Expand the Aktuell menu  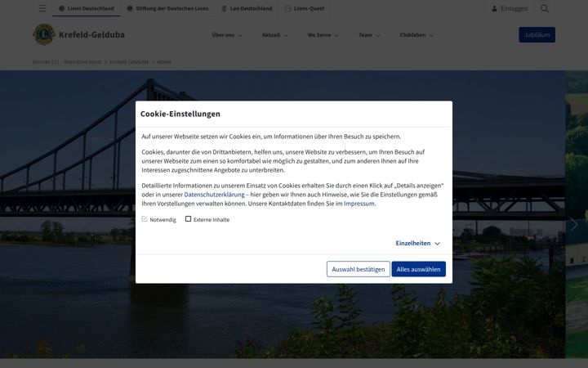pos(275,35)
